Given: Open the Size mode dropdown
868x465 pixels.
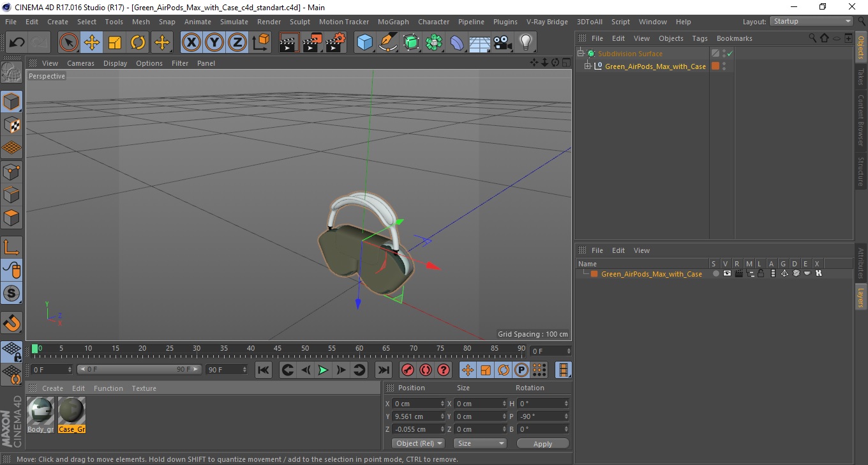Looking at the screenshot, I should [479, 443].
